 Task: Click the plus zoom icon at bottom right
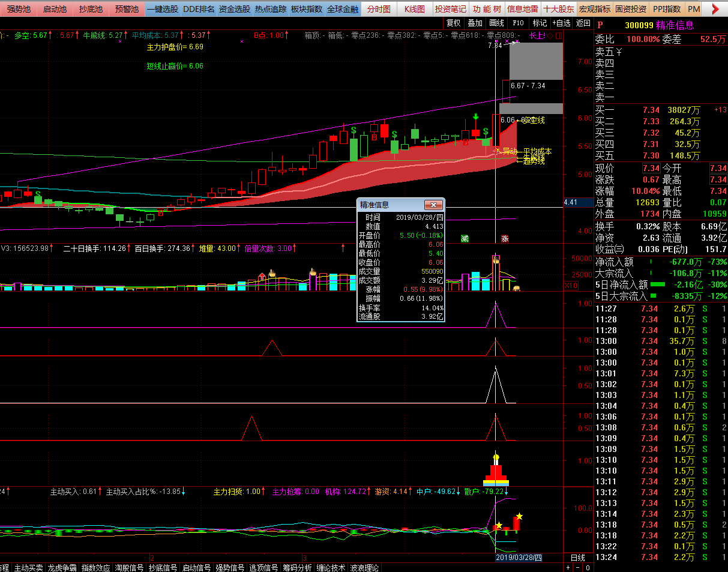568,567
